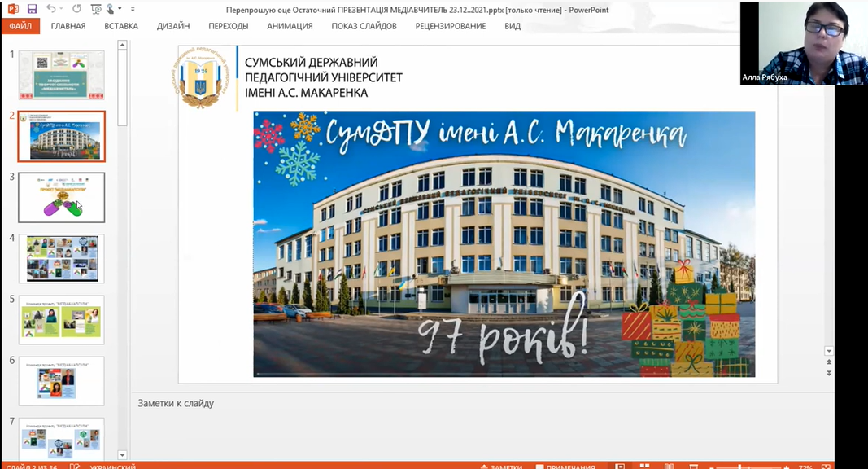Screen dimensions: 868x469
Task: Click the УКРАИНСКИЙ language indicator
Action: point(112,467)
